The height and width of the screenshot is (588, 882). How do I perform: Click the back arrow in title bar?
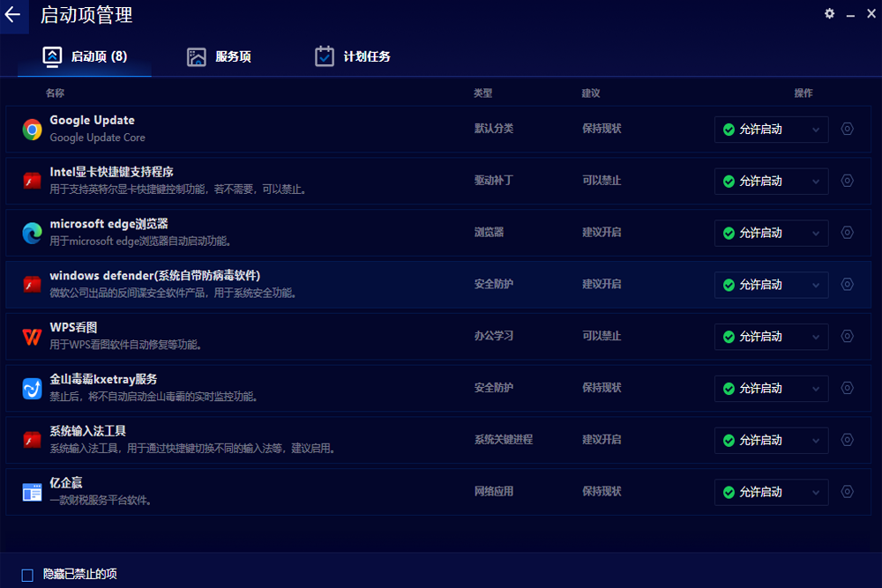[13, 15]
